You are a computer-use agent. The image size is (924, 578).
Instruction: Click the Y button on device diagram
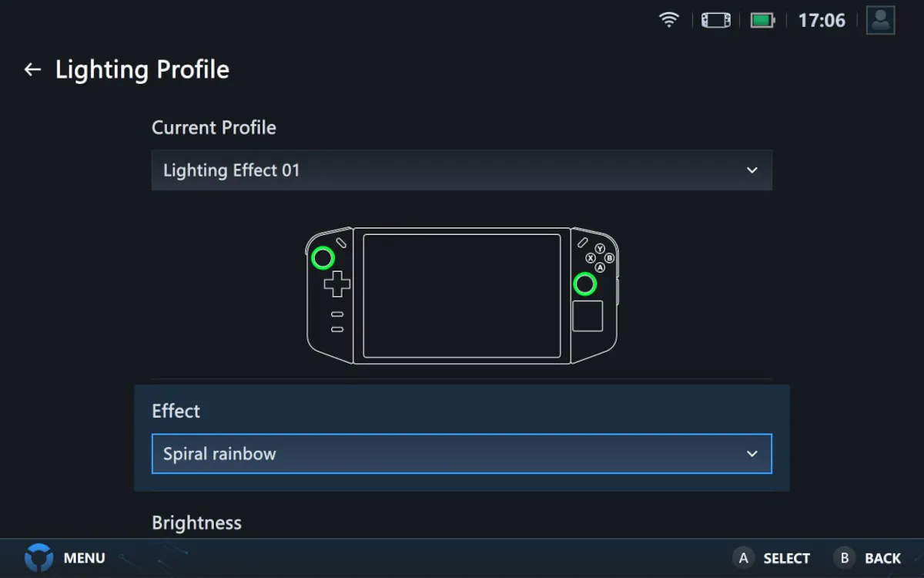click(600, 249)
